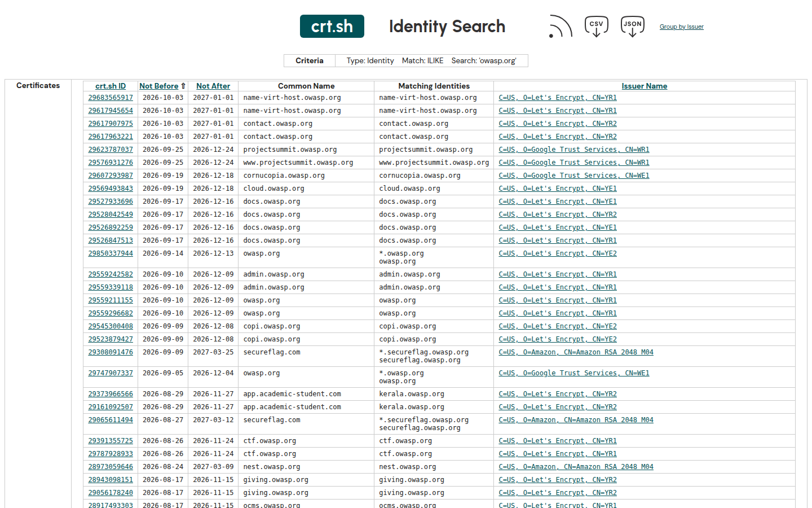Open Let's Encrypt YE2 issuer for certificate 29850337944
The image size is (812, 508).
pos(558,253)
